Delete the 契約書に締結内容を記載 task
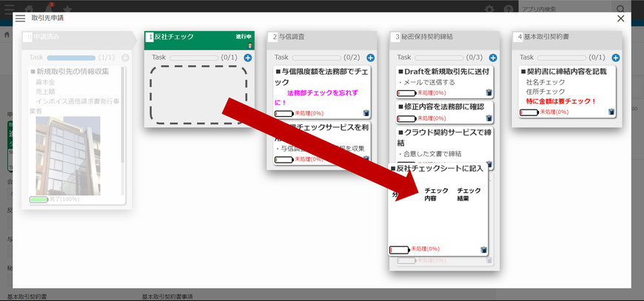644x301 pixels. click(x=611, y=112)
